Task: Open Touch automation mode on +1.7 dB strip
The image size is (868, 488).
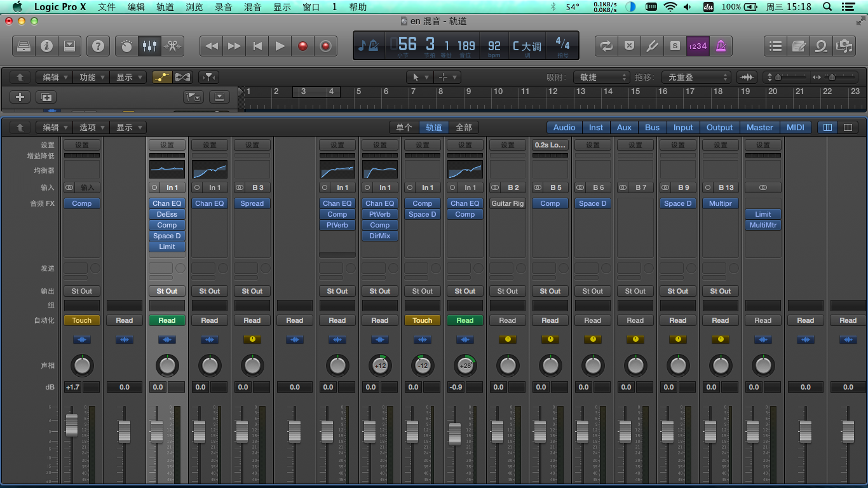Action: point(82,320)
